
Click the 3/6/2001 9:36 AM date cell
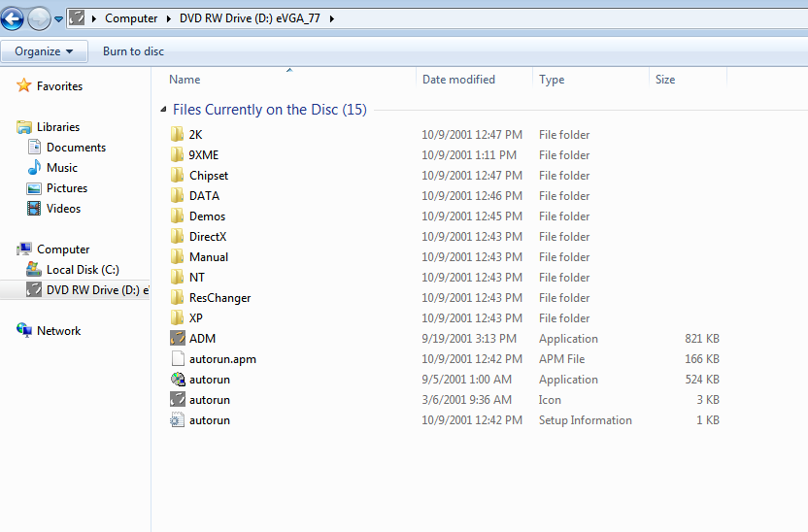click(x=467, y=400)
